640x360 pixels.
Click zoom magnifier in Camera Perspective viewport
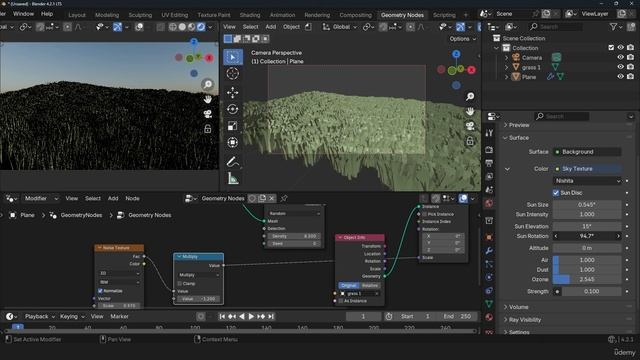(470, 96)
